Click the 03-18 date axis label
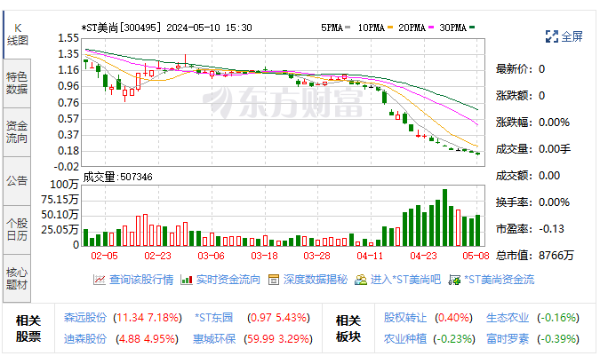Viewport: 600px width, 364px height. pos(264,256)
